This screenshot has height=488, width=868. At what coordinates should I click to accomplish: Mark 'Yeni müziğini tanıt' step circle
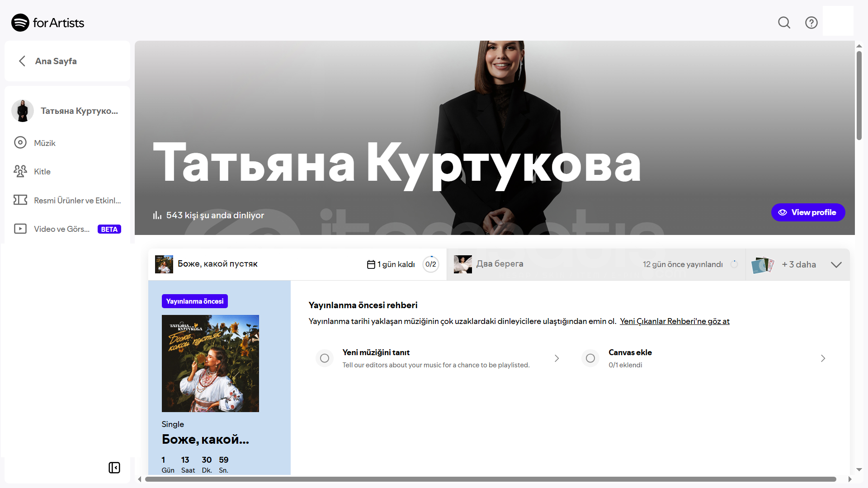[x=325, y=358]
